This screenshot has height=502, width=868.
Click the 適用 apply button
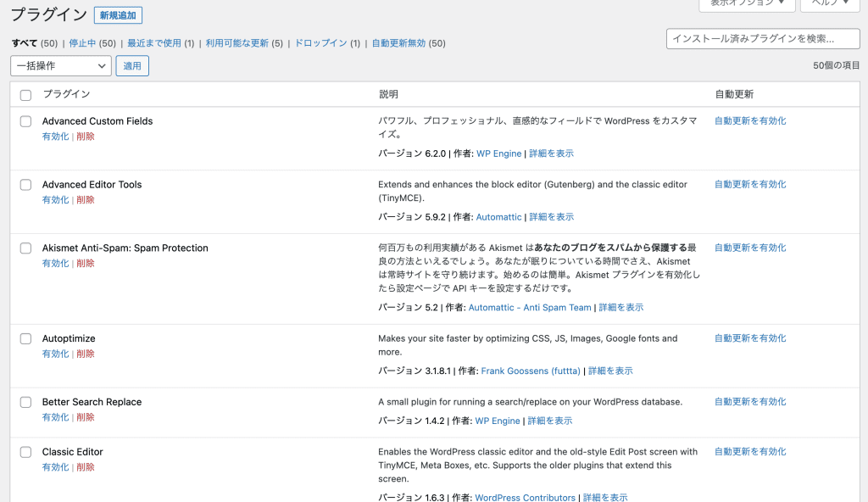pyautogui.click(x=132, y=66)
